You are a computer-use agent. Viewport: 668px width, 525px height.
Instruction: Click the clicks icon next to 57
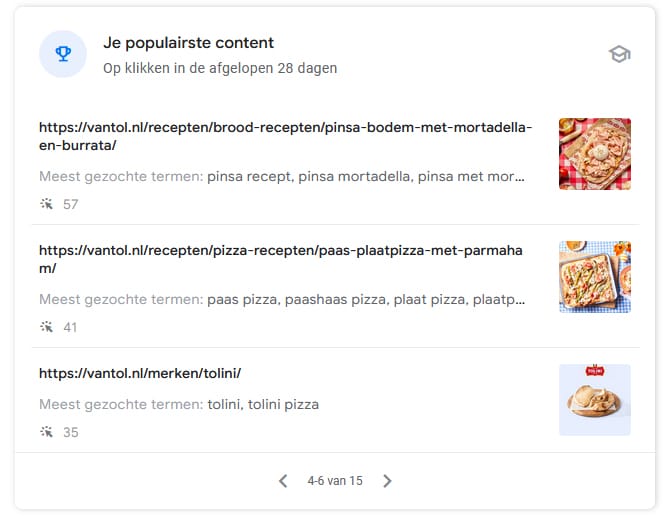46,204
